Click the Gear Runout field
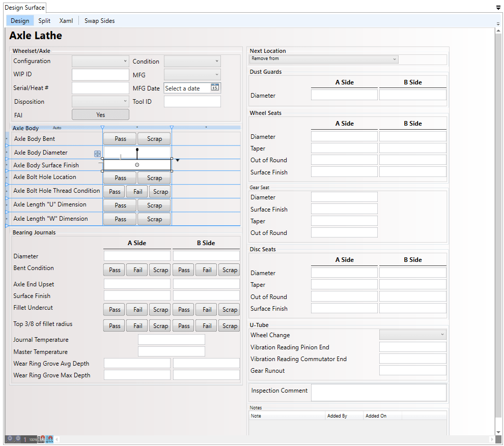The height and width of the screenshot is (446, 504). [x=413, y=370]
